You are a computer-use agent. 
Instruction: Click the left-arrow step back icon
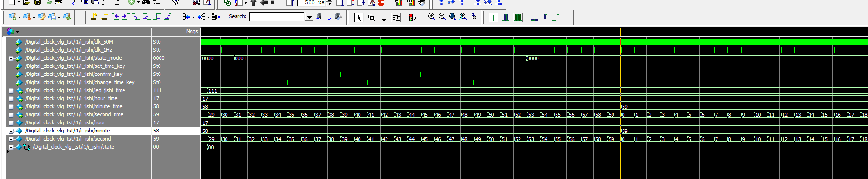pos(264,2)
